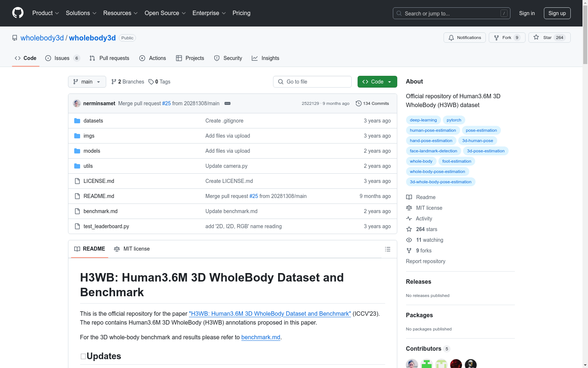
Task: Click the Sign in link
Action: 527,13
